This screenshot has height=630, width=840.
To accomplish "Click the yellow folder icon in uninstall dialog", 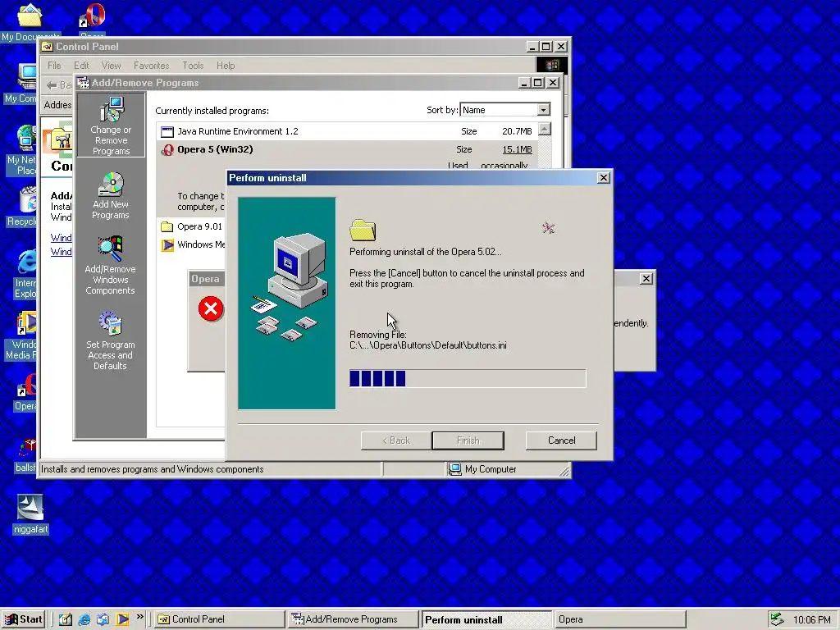I will (x=363, y=230).
